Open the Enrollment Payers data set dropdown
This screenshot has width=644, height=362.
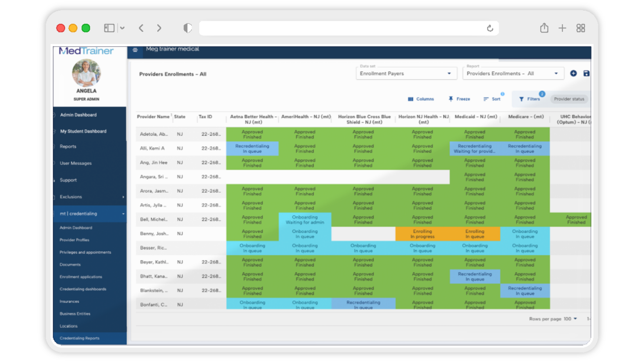[x=406, y=73]
